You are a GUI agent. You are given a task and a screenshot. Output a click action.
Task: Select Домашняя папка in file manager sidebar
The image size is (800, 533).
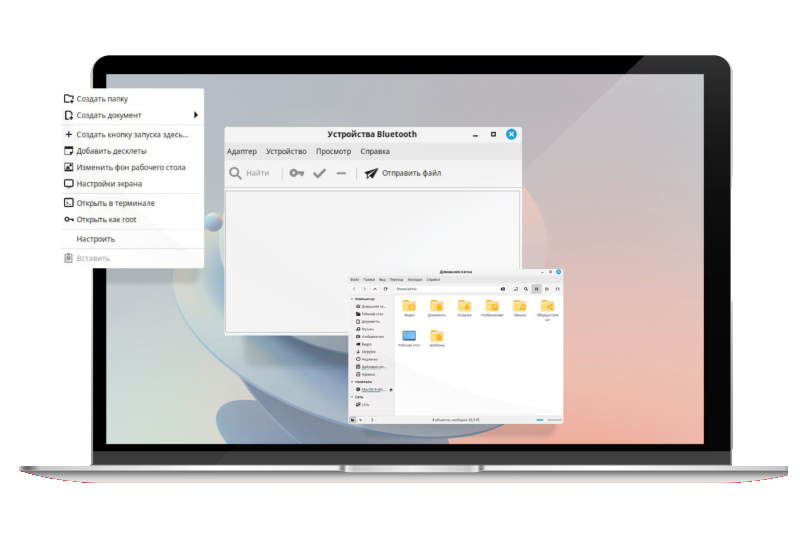tap(371, 307)
